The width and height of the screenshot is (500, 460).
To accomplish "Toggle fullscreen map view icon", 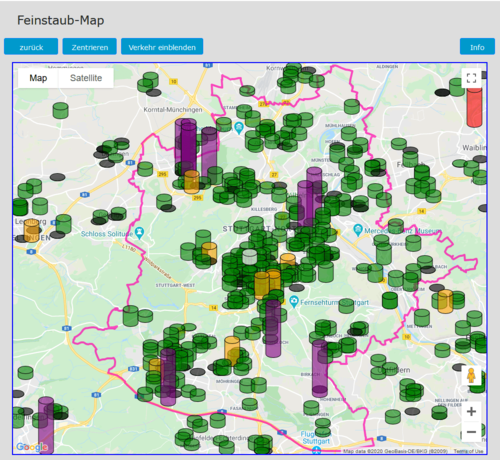I will (471, 78).
